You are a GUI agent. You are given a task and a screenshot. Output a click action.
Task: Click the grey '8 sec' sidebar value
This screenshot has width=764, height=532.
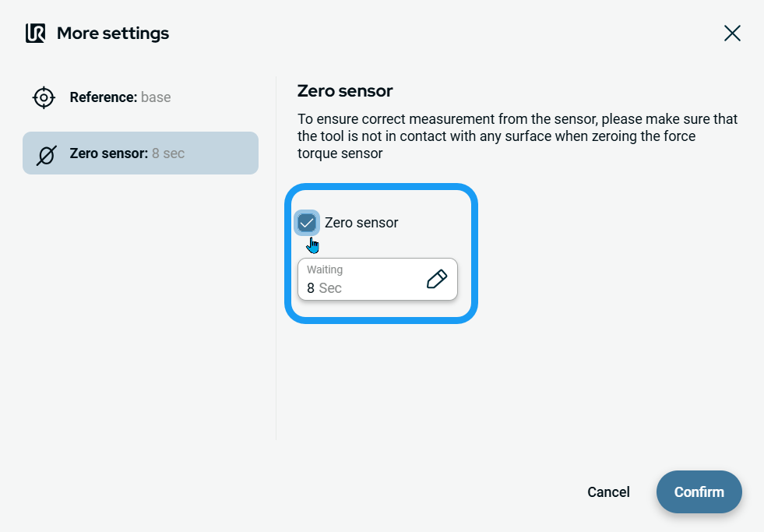pos(168,153)
